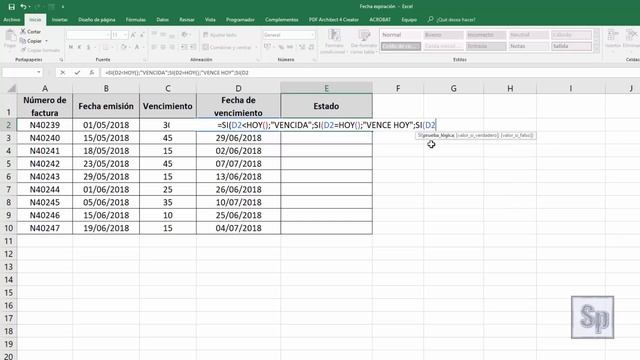Image resolution: width=640 pixels, height=360 pixels.
Task: Pick fill color bucket
Action: (x=123, y=47)
